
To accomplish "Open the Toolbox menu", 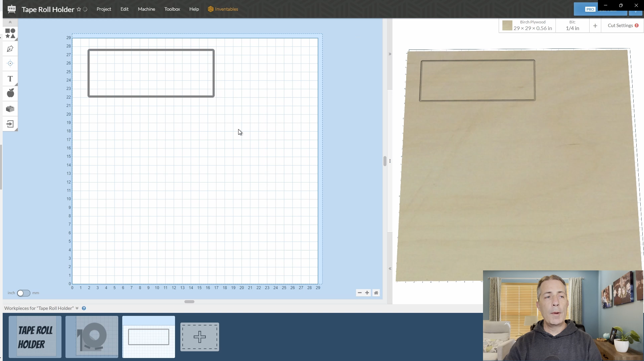I will [x=172, y=9].
